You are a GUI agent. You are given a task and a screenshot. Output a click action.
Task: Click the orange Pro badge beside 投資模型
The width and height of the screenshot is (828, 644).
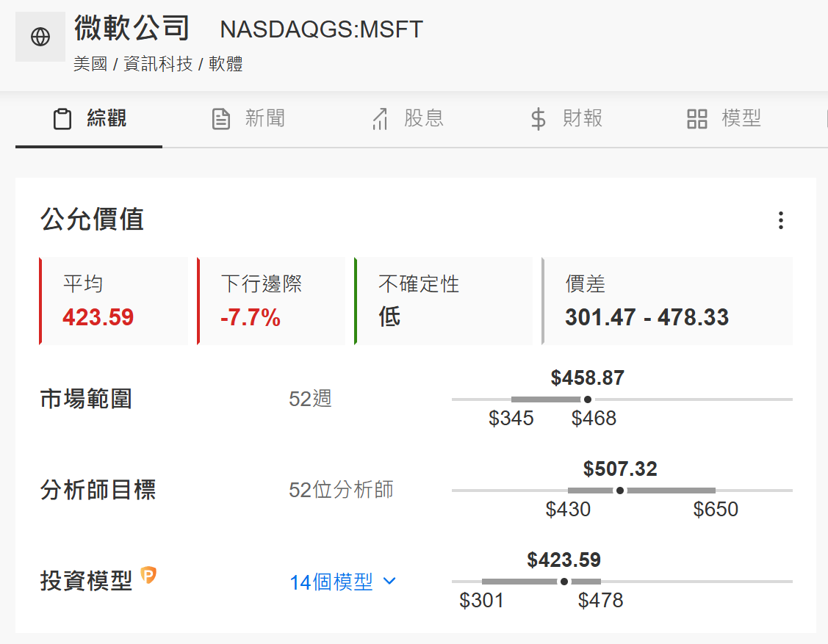pos(148,575)
